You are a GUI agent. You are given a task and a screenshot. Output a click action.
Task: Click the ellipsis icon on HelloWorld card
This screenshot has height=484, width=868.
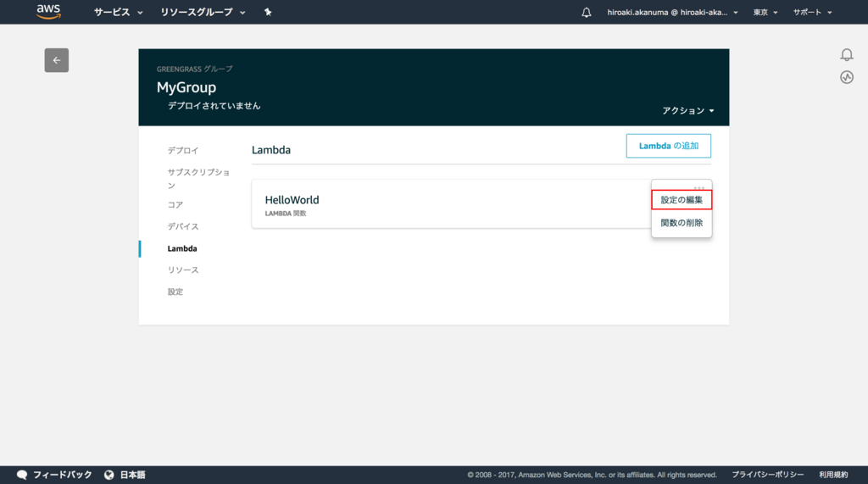click(x=698, y=187)
